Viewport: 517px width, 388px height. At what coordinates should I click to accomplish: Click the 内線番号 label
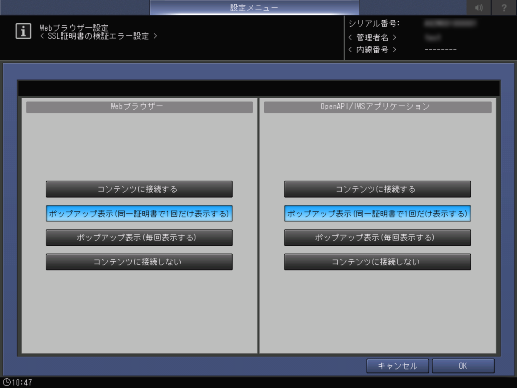(x=372, y=50)
